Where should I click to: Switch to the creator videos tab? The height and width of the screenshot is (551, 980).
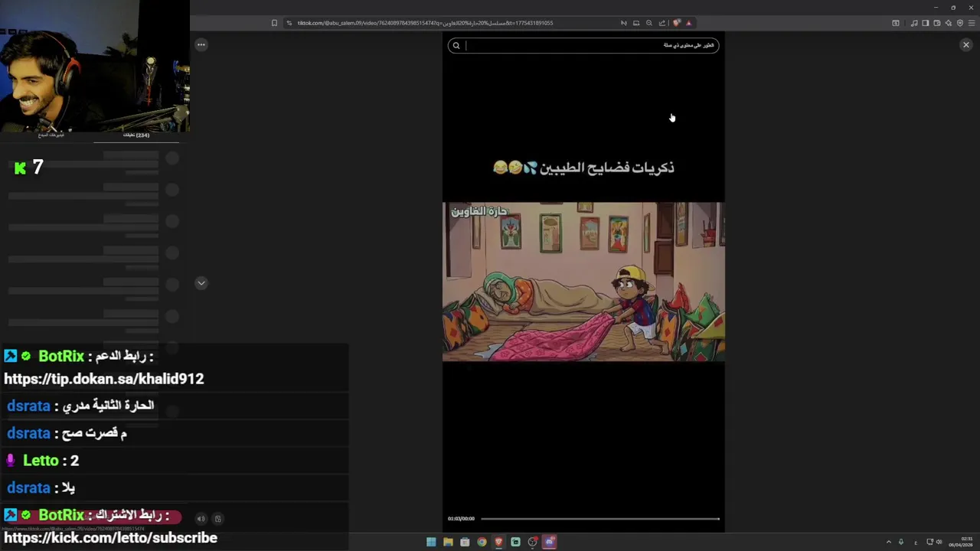[x=51, y=135]
